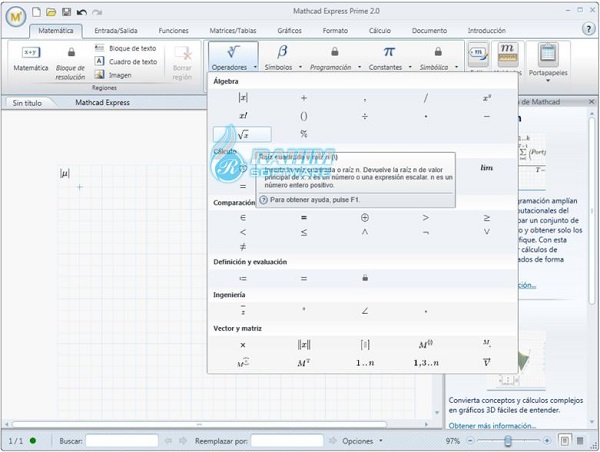Viewport: 600px width, 452px height.
Task: Switch to the Sin título document tab
Action: pos(27,103)
